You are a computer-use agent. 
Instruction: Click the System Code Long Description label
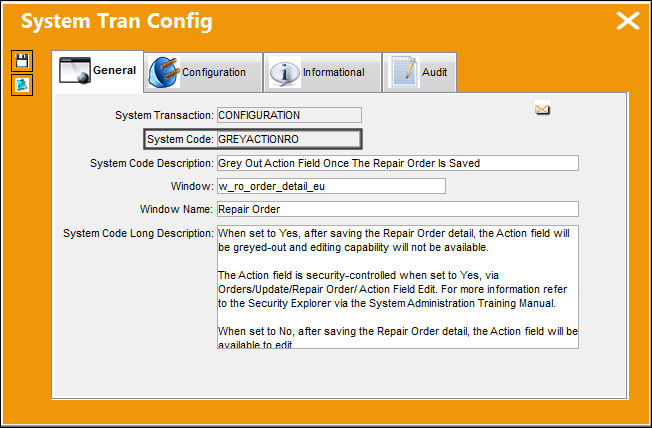pyautogui.click(x=138, y=233)
